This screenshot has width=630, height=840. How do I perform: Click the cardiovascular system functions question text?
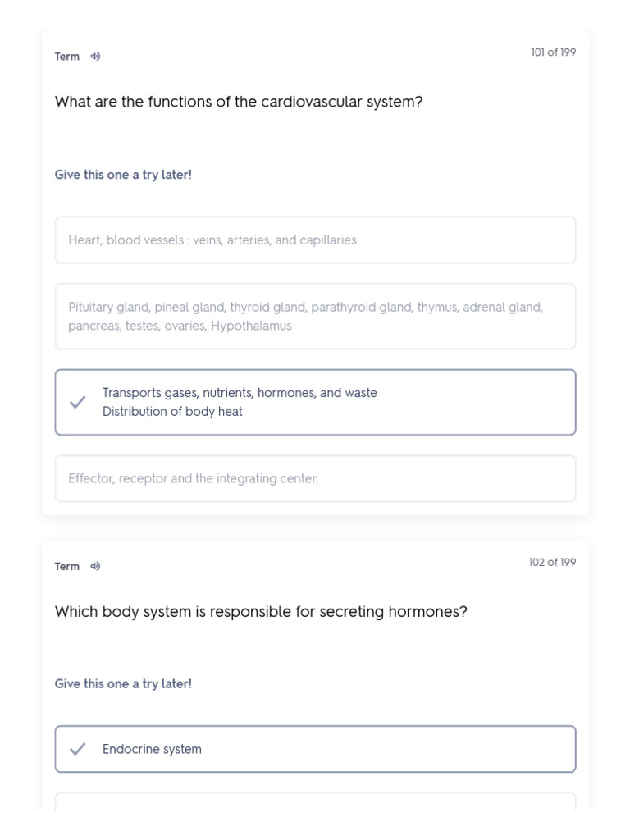[x=239, y=102]
